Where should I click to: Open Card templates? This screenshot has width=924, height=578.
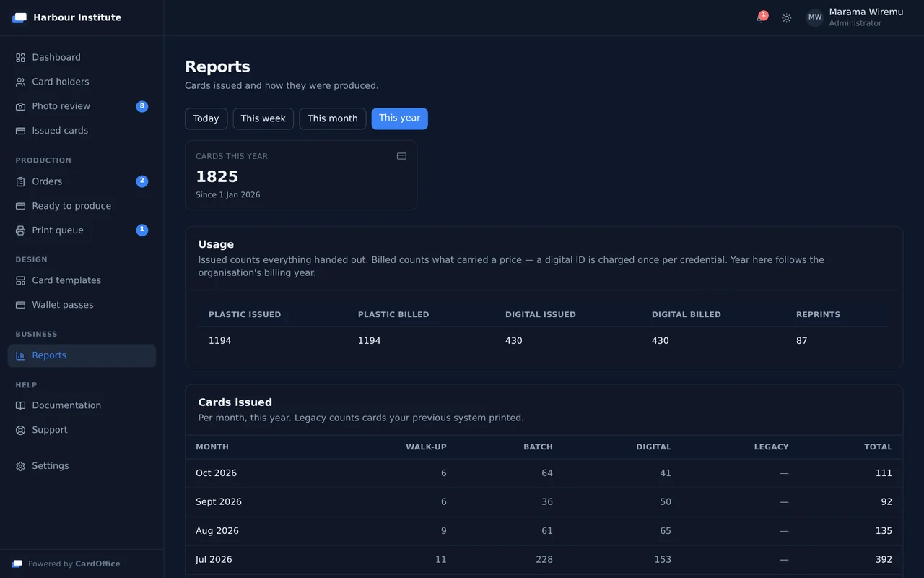pos(82,280)
